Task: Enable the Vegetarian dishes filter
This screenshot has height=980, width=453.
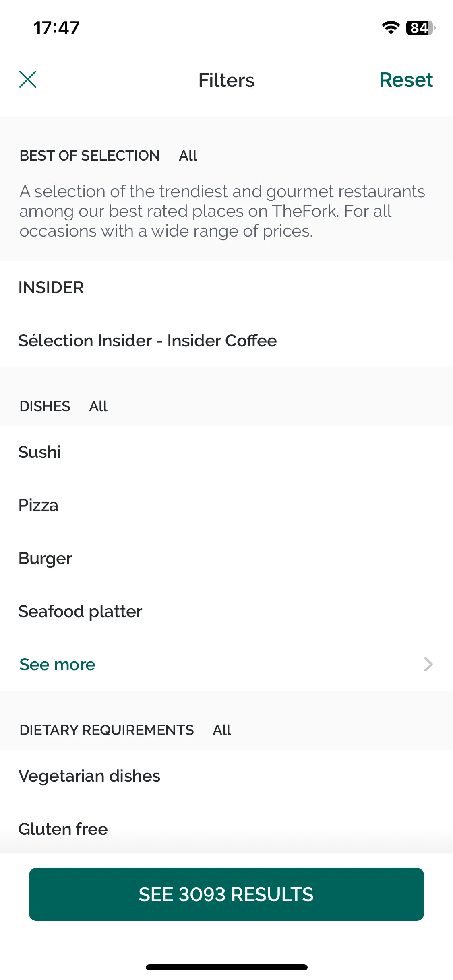Action: pos(226,776)
